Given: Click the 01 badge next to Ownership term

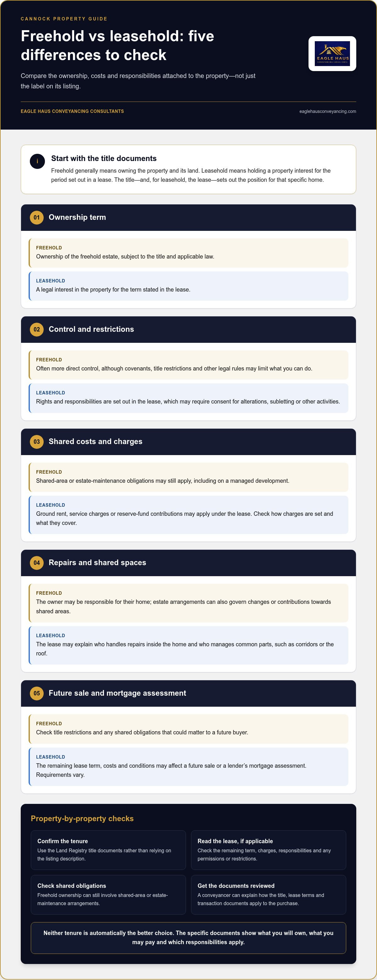Looking at the screenshot, I should [x=36, y=218].
